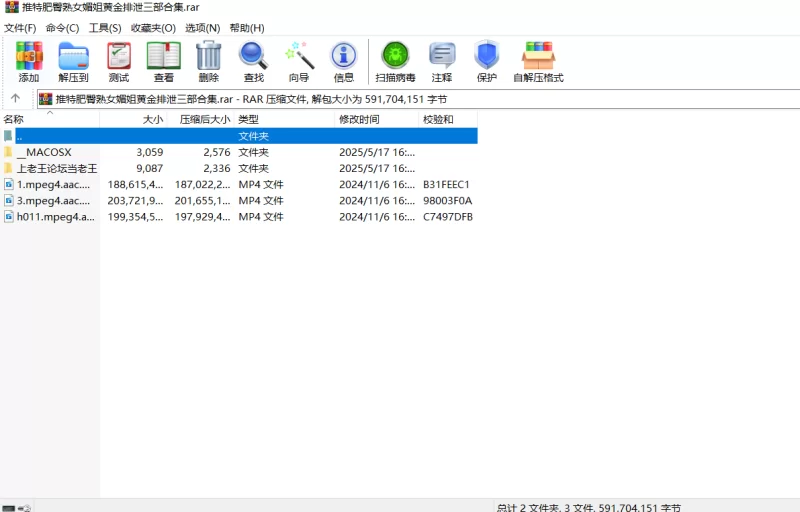Click the date cell of 3.mpeg4.aac row
800x512 pixels.
click(377, 201)
